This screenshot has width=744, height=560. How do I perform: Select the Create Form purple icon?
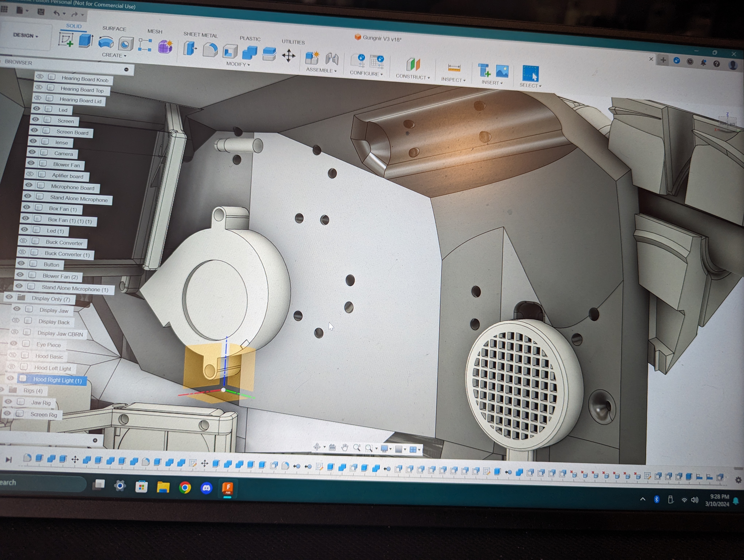click(165, 46)
